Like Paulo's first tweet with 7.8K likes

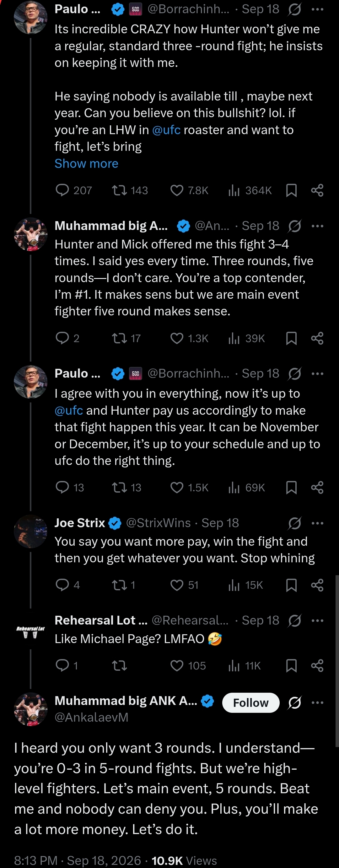point(177,190)
